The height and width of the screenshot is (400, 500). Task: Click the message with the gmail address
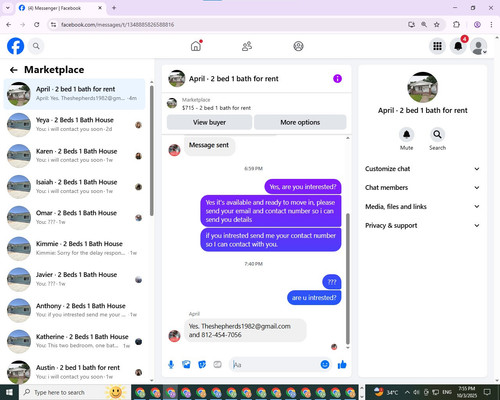[245, 330]
